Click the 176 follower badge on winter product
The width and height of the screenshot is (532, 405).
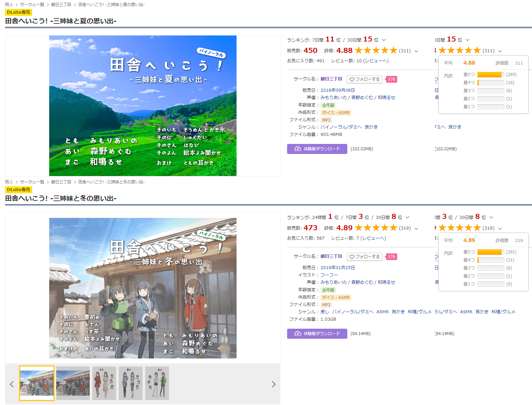(x=391, y=257)
